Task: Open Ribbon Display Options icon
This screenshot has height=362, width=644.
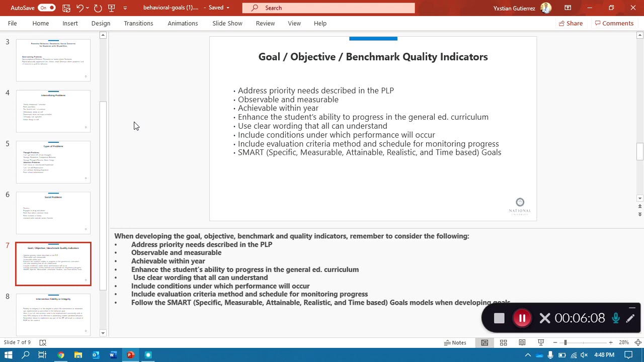Action: pos(568,8)
